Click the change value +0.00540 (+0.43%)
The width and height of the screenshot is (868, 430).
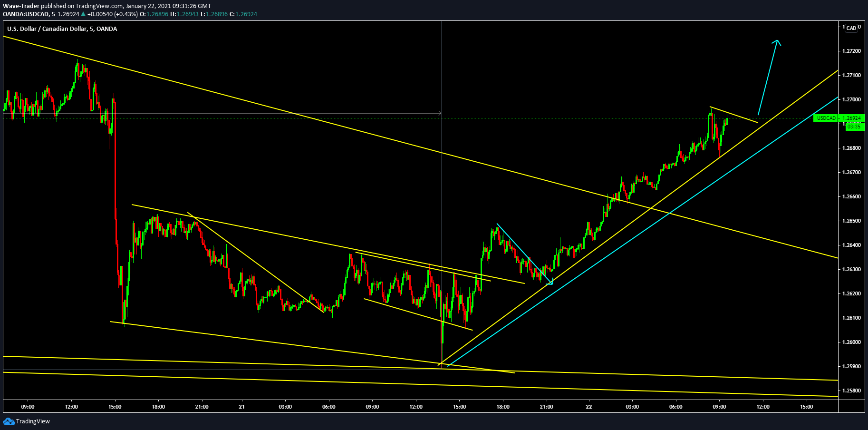112,14
